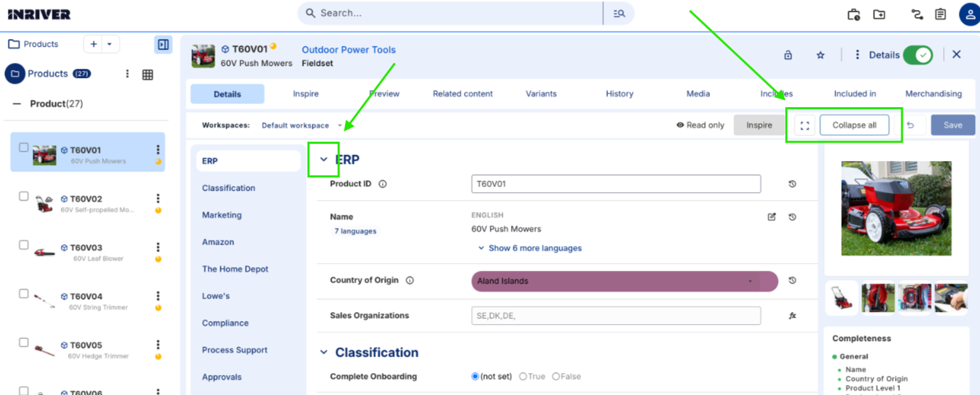
Task: Click the lock icon in product header
Action: click(x=788, y=55)
